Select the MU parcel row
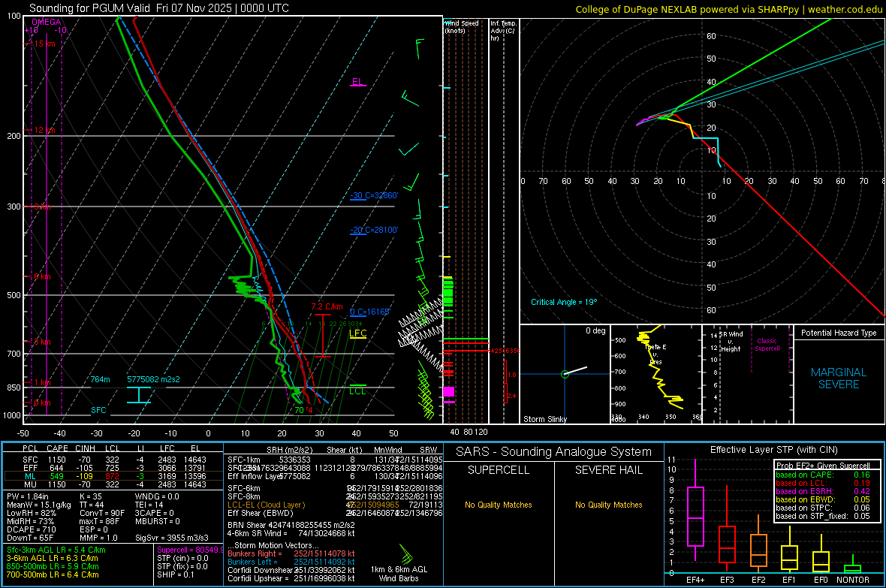This screenshot has width=886, height=588. (113, 484)
